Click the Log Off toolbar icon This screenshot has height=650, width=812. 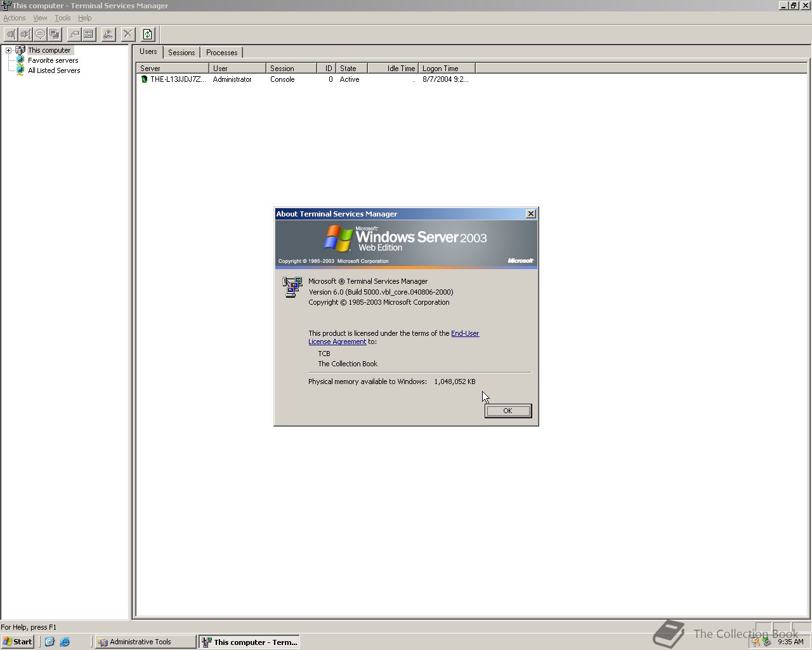(108, 34)
